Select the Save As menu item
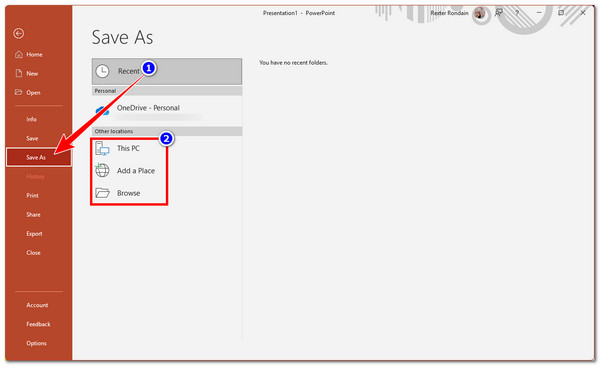The width and height of the screenshot is (600, 366). coord(39,157)
